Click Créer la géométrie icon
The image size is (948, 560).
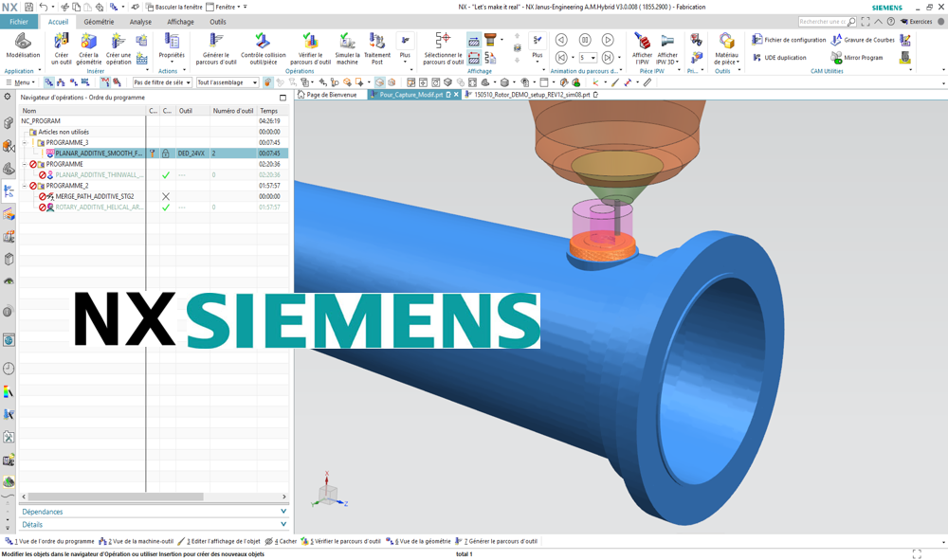tap(89, 48)
